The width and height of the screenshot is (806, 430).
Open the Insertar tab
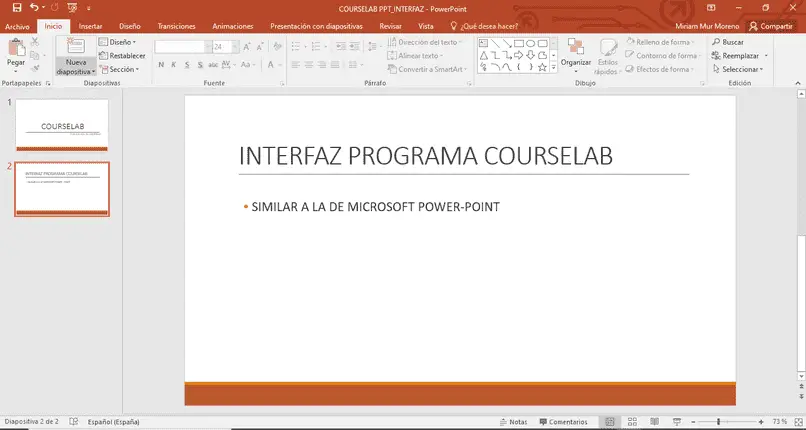90,26
